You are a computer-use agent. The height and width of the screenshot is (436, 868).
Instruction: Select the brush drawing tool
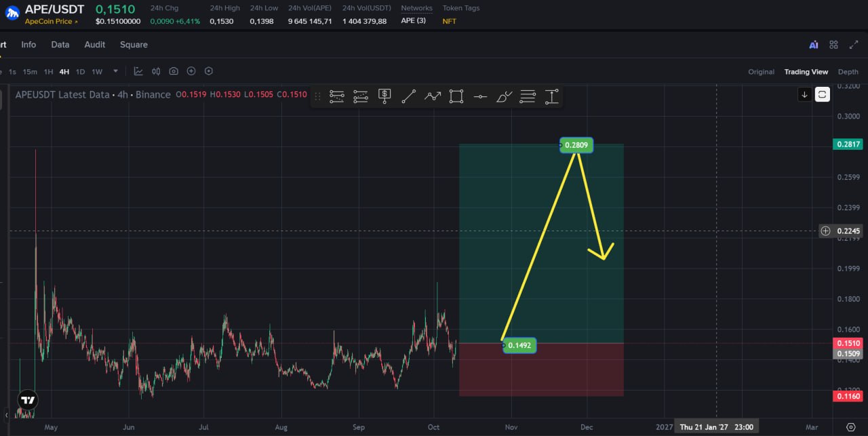coord(505,97)
